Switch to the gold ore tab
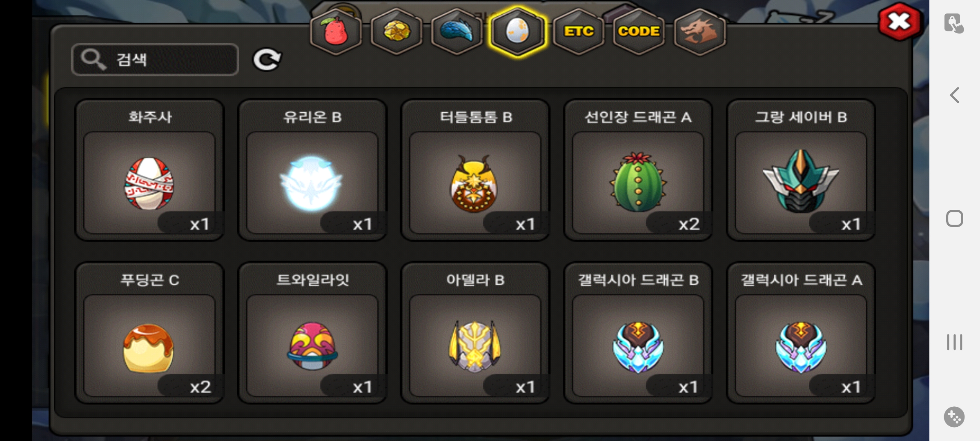The width and height of the screenshot is (980, 441). coord(396,31)
